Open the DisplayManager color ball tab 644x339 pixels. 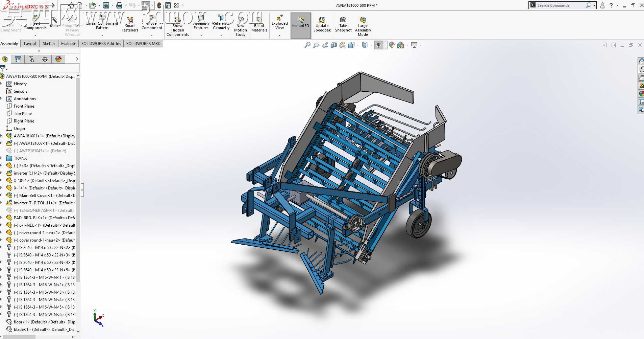coord(58,59)
